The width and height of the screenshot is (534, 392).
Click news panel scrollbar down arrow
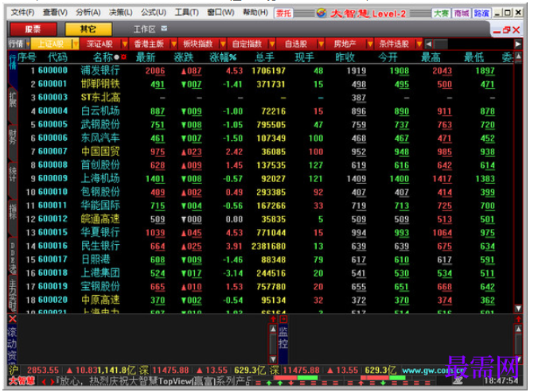point(273,359)
